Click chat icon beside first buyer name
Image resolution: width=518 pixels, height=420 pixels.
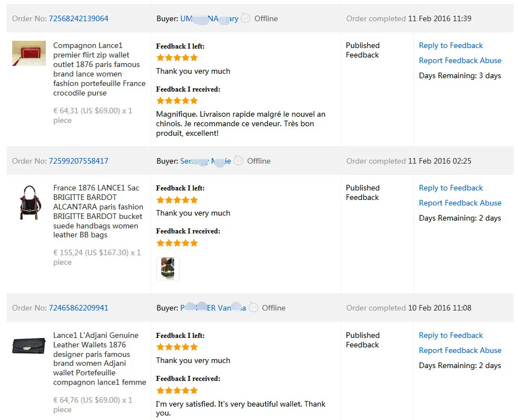tap(246, 18)
